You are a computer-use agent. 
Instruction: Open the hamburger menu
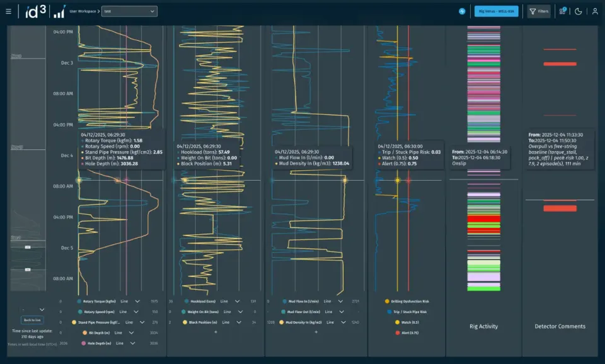8,11
